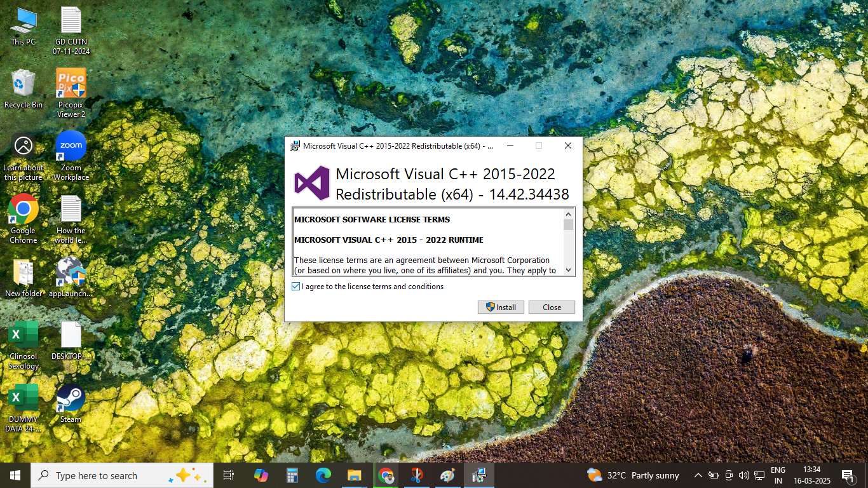Select the Clinosol Sexology Excel file
868x488 pixels.
tap(24, 345)
